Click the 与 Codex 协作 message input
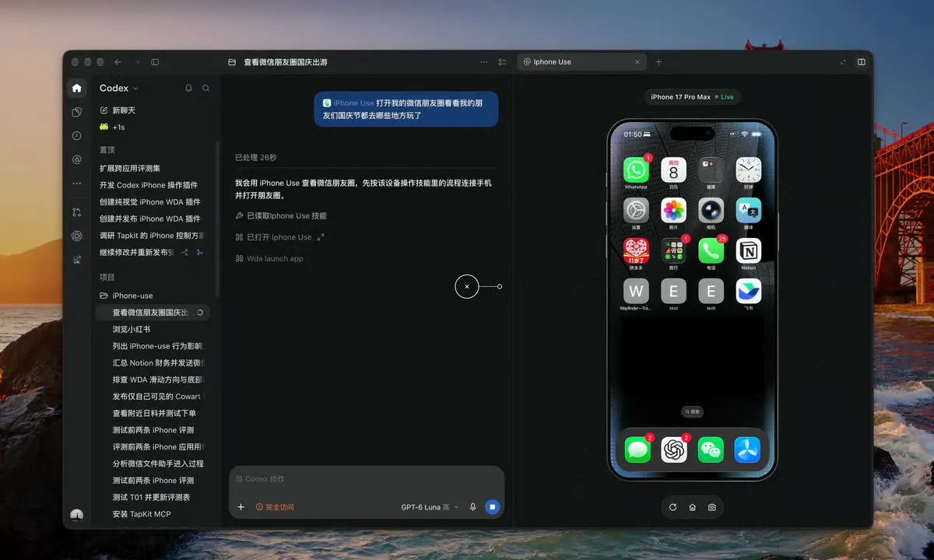Image resolution: width=934 pixels, height=560 pixels. click(366, 479)
